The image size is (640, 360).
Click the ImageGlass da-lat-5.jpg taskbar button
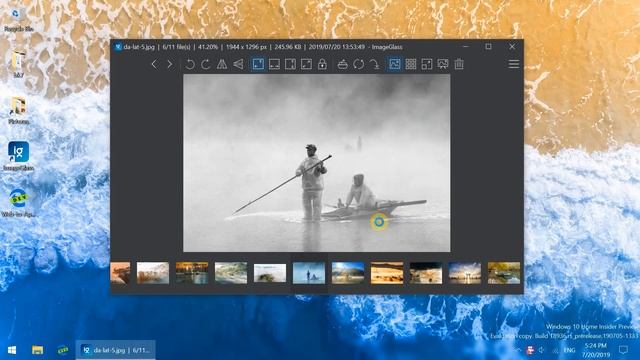116,350
